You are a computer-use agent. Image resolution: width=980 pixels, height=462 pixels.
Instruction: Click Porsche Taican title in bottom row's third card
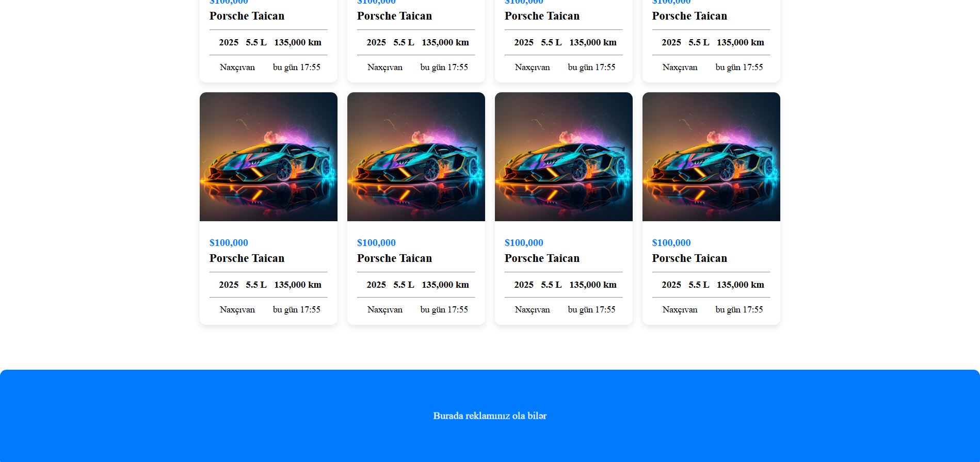[542, 258]
